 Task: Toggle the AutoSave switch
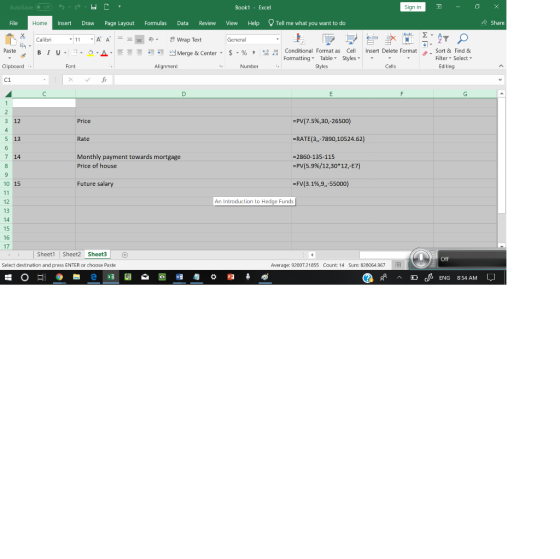tap(44, 7)
